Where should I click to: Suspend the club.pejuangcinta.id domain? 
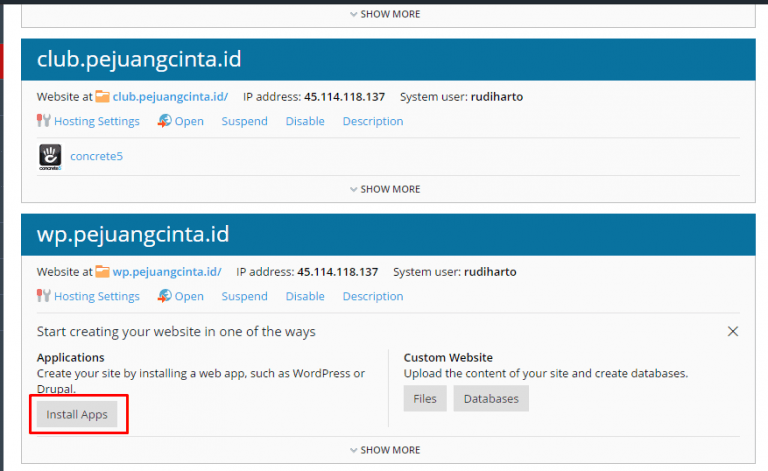coord(244,121)
